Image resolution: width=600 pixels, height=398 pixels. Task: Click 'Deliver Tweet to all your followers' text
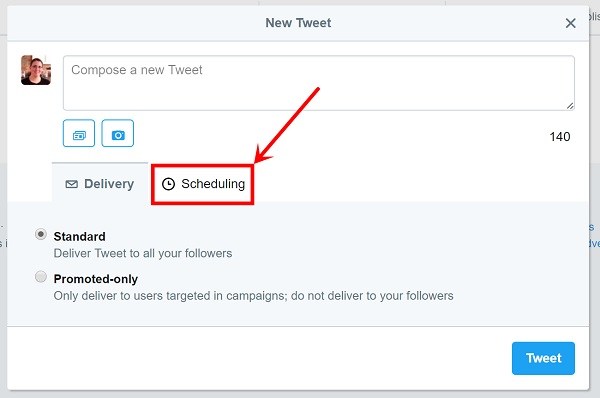pos(143,253)
